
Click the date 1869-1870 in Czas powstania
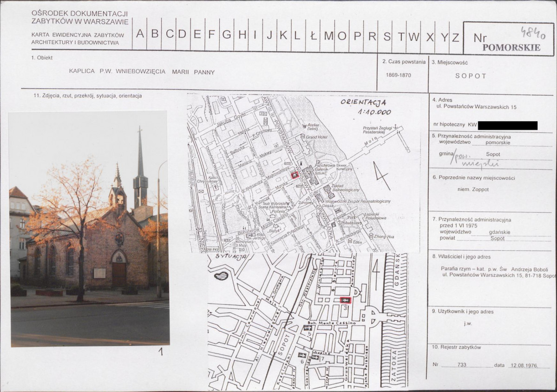coord(398,75)
